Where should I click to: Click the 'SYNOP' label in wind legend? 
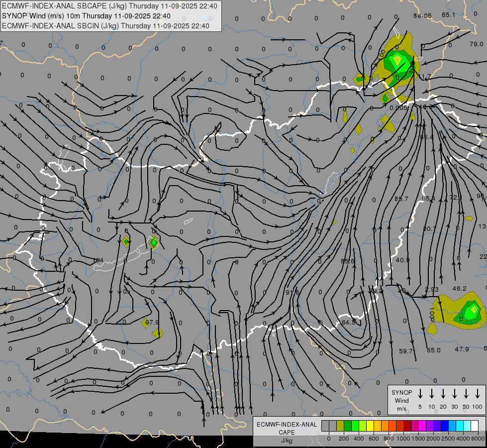tap(401, 393)
